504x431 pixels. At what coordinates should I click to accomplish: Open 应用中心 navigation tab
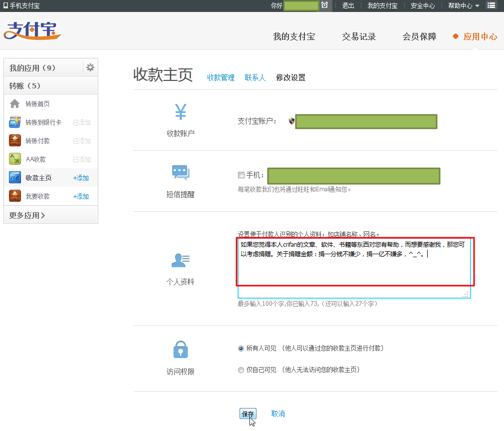tap(480, 36)
